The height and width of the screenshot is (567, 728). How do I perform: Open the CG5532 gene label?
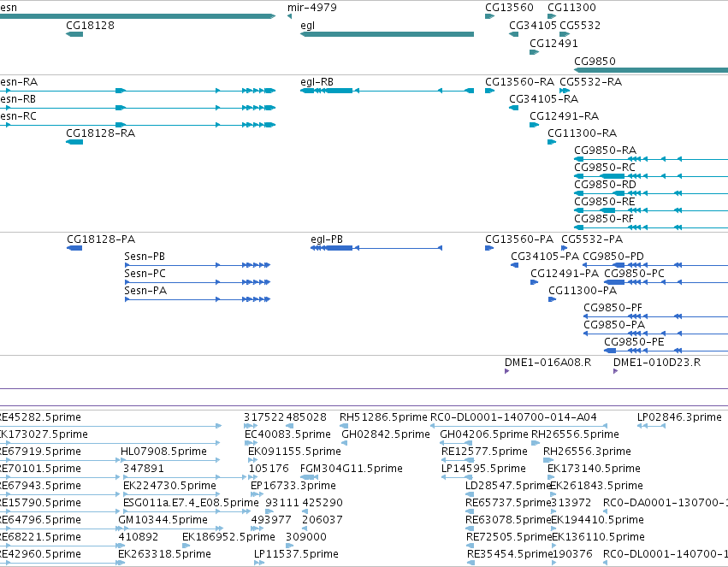pyautogui.click(x=580, y=26)
